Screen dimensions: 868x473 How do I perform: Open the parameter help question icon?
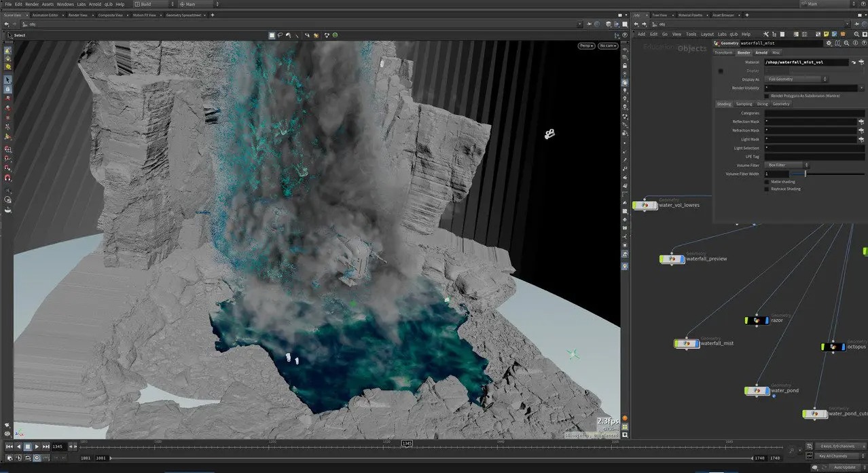point(864,43)
